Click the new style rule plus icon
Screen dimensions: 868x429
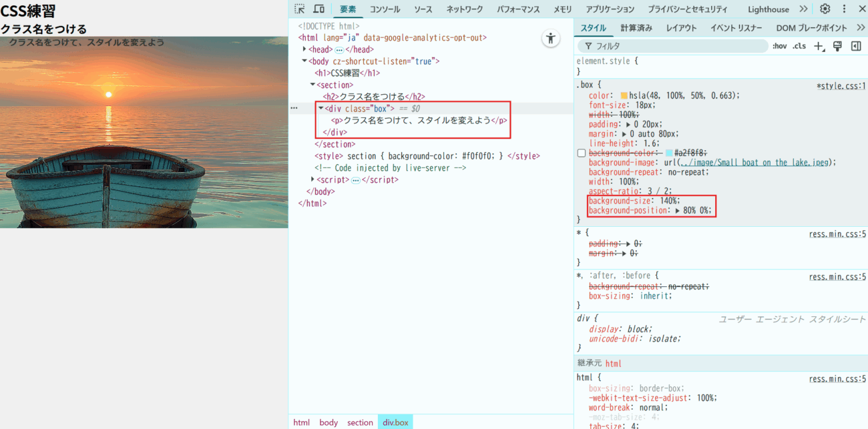(x=819, y=46)
